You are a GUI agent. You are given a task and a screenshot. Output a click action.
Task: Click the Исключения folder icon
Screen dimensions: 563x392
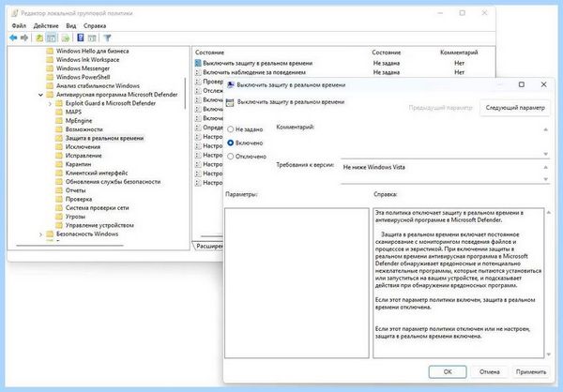click(59, 147)
